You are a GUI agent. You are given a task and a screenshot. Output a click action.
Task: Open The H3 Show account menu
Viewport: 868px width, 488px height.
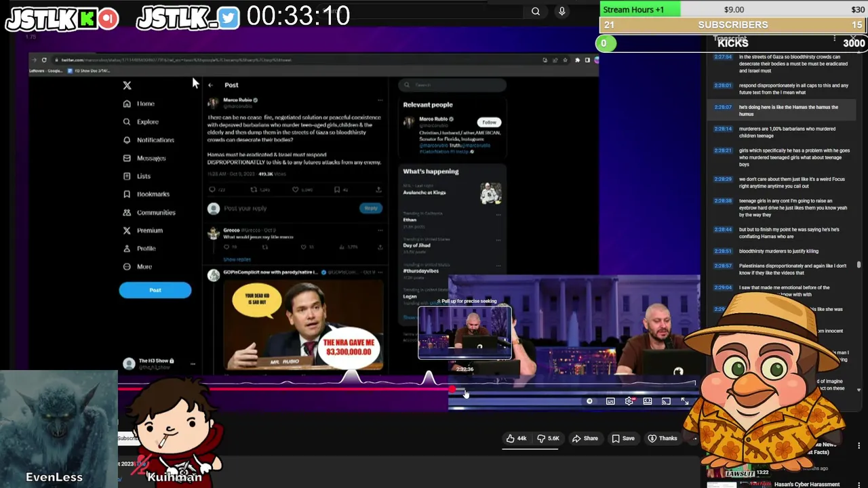point(158,364)
